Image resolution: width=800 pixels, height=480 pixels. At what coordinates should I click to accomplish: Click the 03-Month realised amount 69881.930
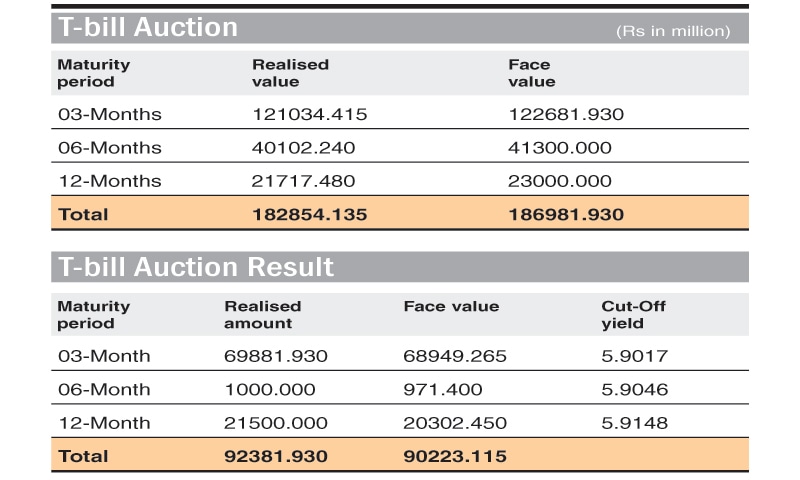276,356
